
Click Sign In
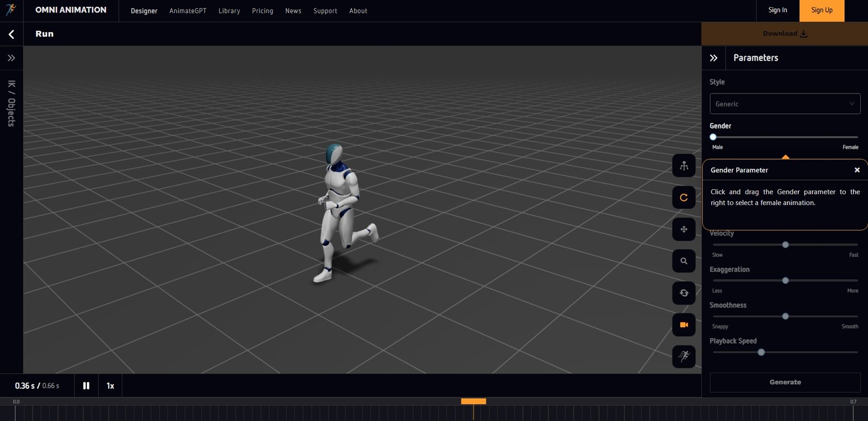pyautogui.click(x=778, y=10)
